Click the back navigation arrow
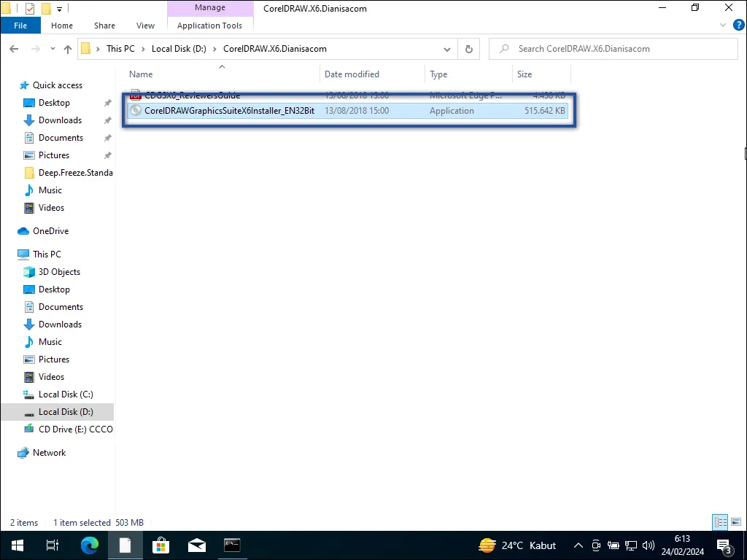The width and height of the screenshot is (747, 560). click(13, 49)
